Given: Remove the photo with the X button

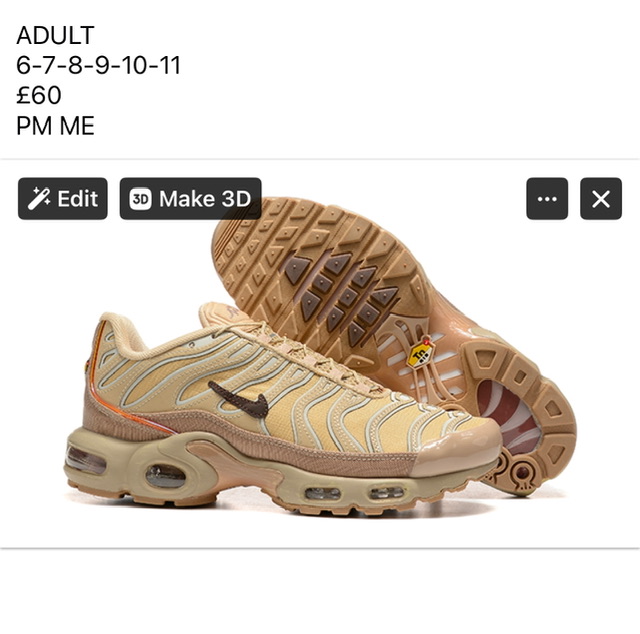Looking at the screenshot, I should pos(601,199).
